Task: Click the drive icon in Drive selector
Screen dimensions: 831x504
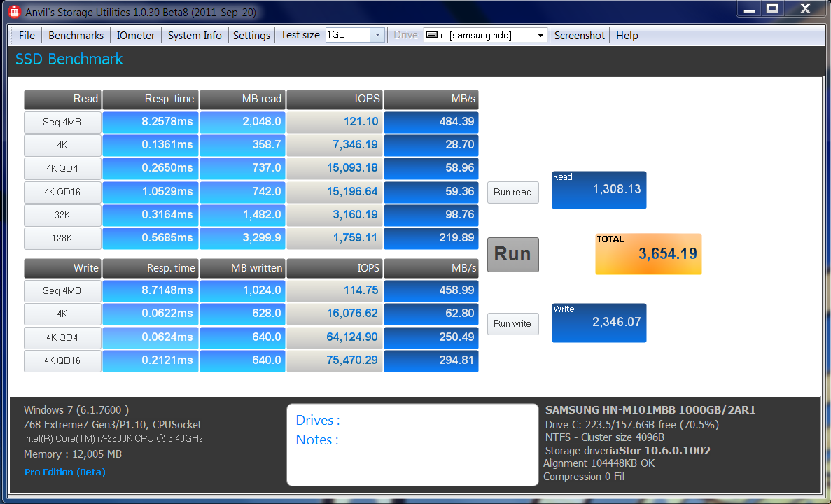Action: point(432,36)
